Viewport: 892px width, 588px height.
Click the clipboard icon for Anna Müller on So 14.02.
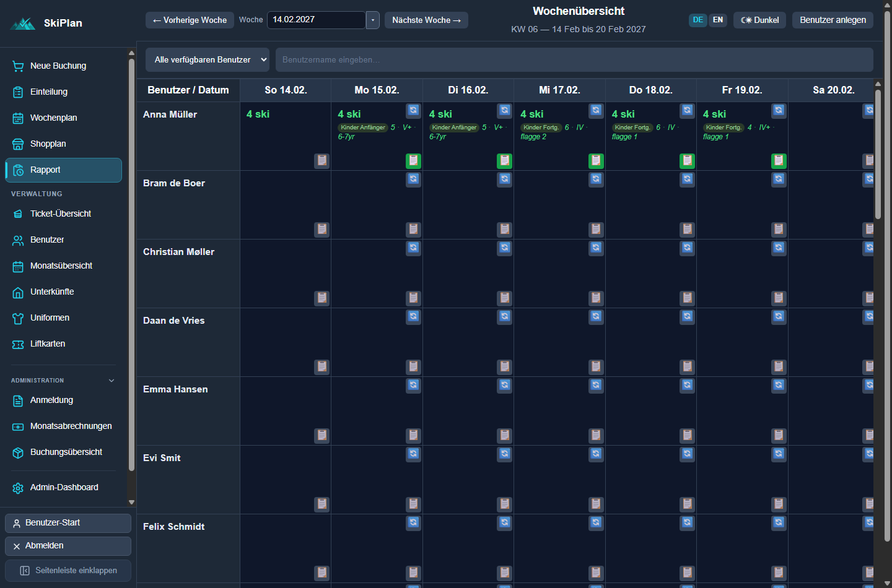321,161
